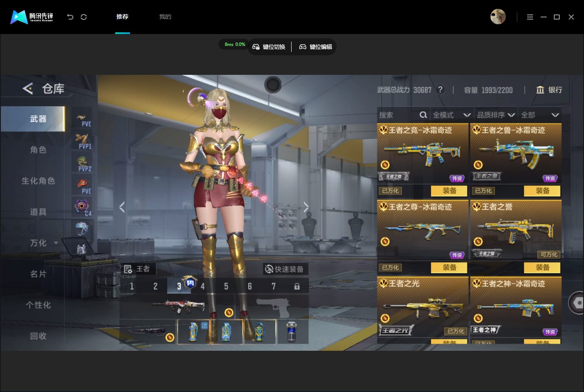Screen dimensions: 584x392
Task: Open the 生化角色 category
Action: (38, 181)
